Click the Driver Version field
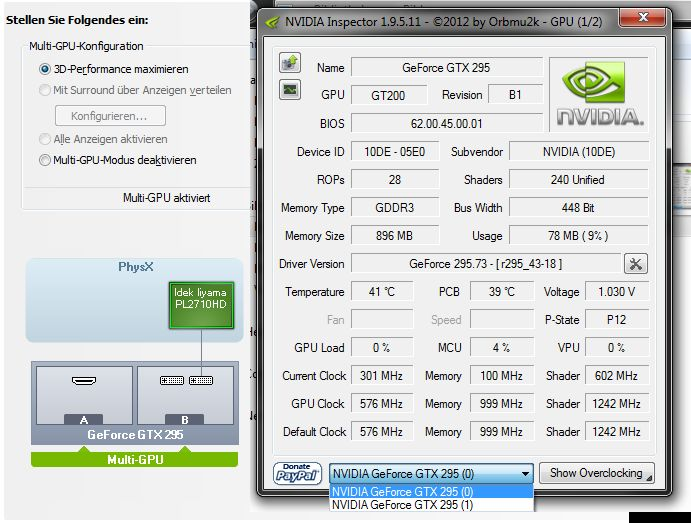The image size is (691, 523). [x=485, y=264]
